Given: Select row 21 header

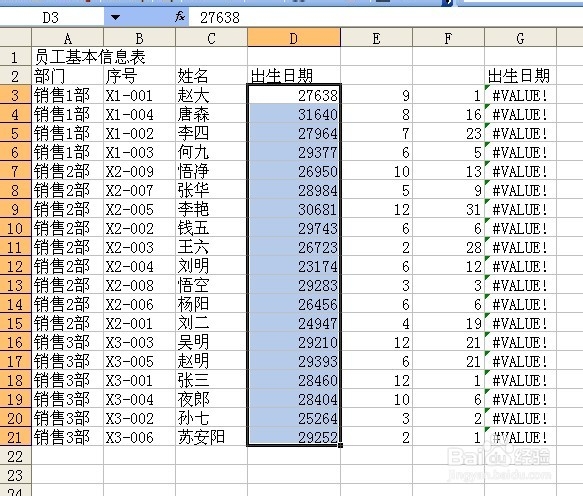Looking at the screenshot, I should pyautogui.click(x=15, y=437).
